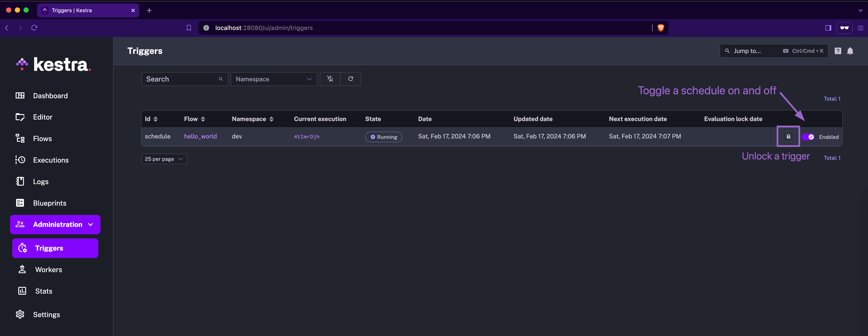
Task: Click the help question mark icon
Action: (838, 51)
